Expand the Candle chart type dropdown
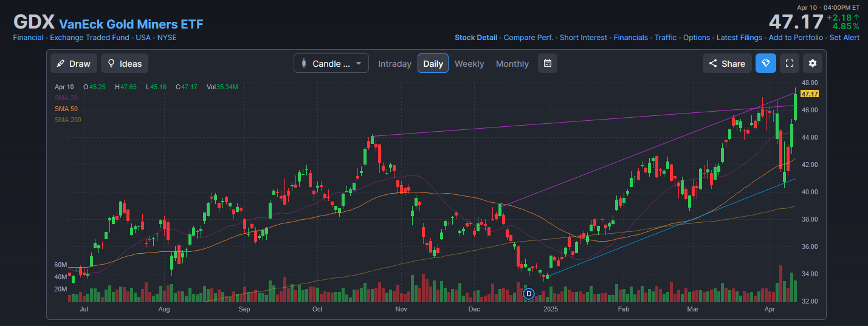The image size is (868, 326). coord(331,64)
